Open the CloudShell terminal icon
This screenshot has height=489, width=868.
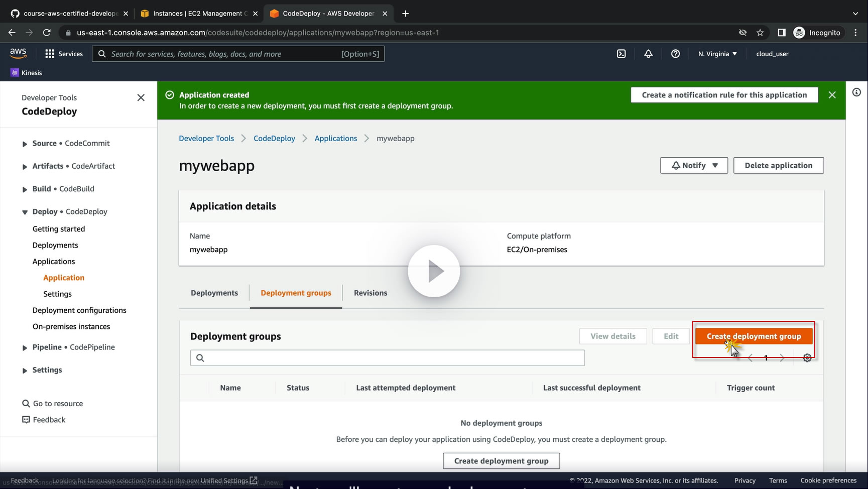[x=621, y=54]
